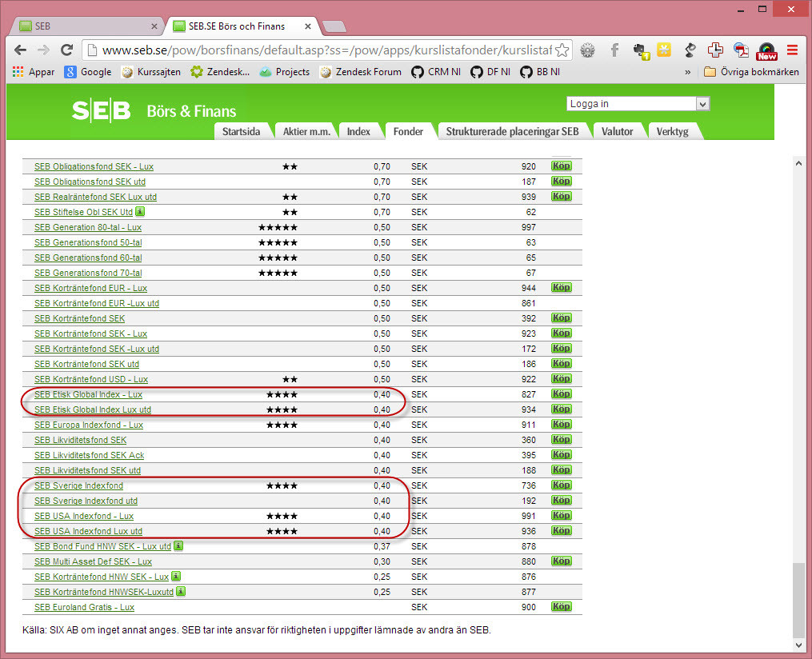Go back with the browser back arrow
Viewport: 812px width, 659px height.
click(x=20, y=50)
